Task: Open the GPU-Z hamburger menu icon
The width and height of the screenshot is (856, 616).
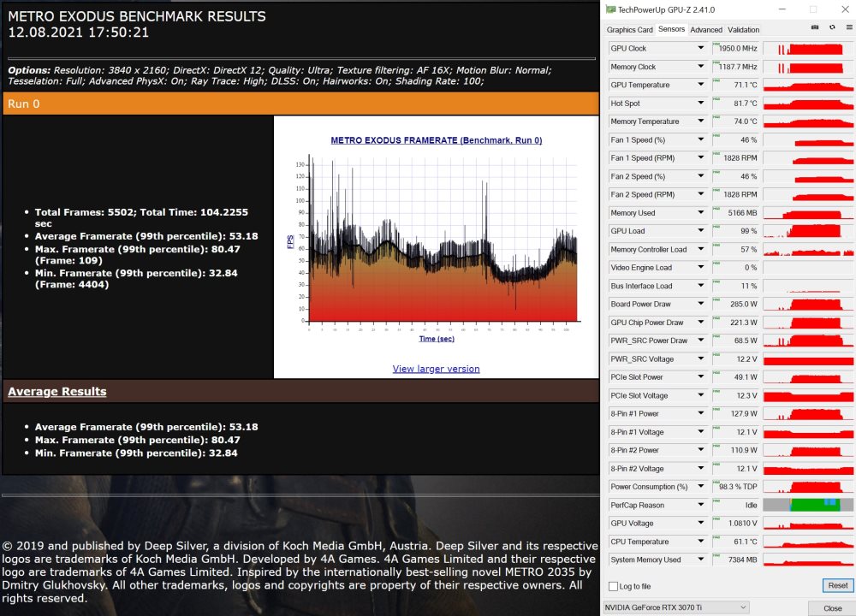Action: 849,27
